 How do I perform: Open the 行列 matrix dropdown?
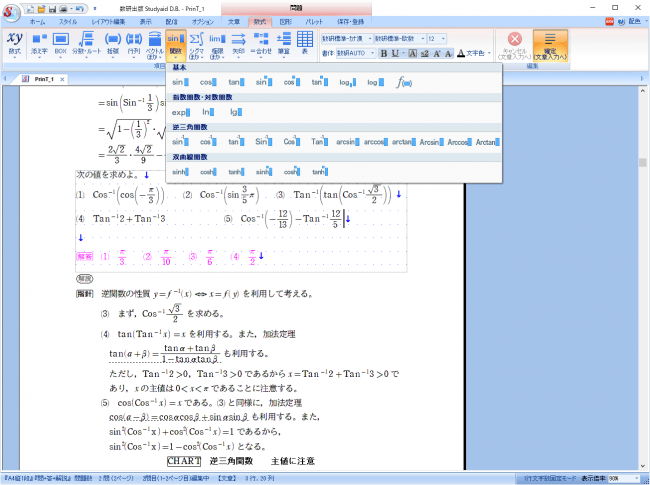pyautogui.click(x=134, y=44)
